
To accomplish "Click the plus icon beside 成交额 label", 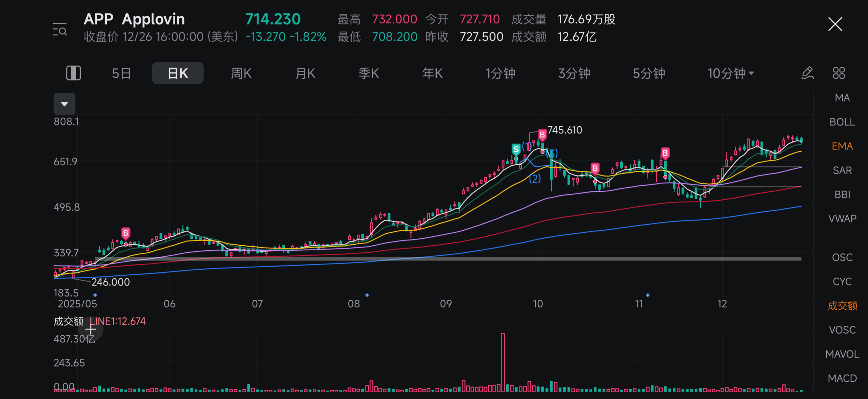I will click(91, 329).
